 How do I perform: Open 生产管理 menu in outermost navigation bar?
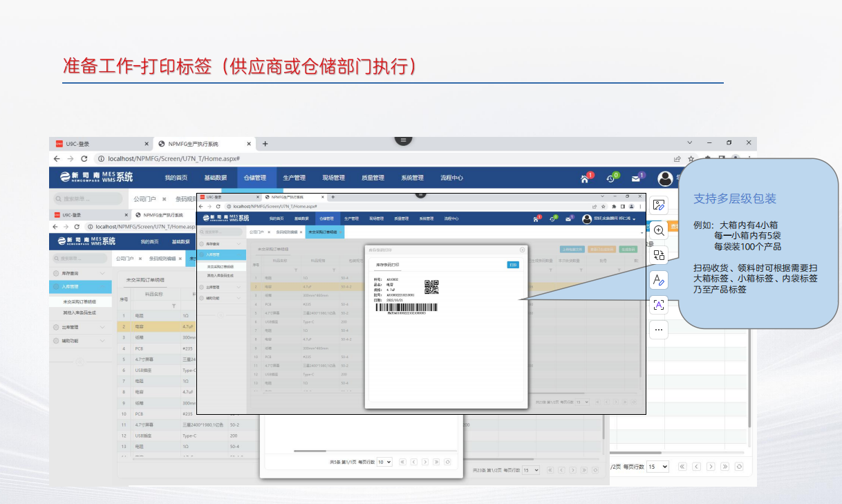pyautogui.click(x=294, y=178)
